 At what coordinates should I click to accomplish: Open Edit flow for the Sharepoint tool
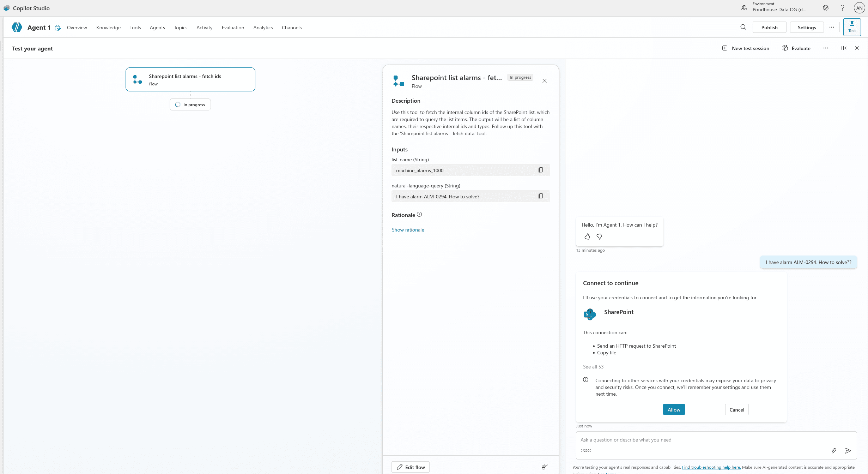point(410,467)
